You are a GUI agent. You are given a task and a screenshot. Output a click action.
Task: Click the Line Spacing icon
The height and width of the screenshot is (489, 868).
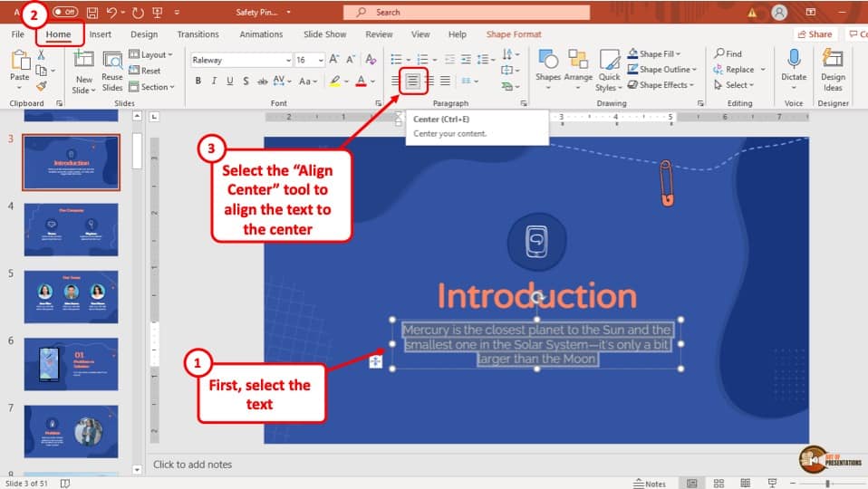point(483,59)
